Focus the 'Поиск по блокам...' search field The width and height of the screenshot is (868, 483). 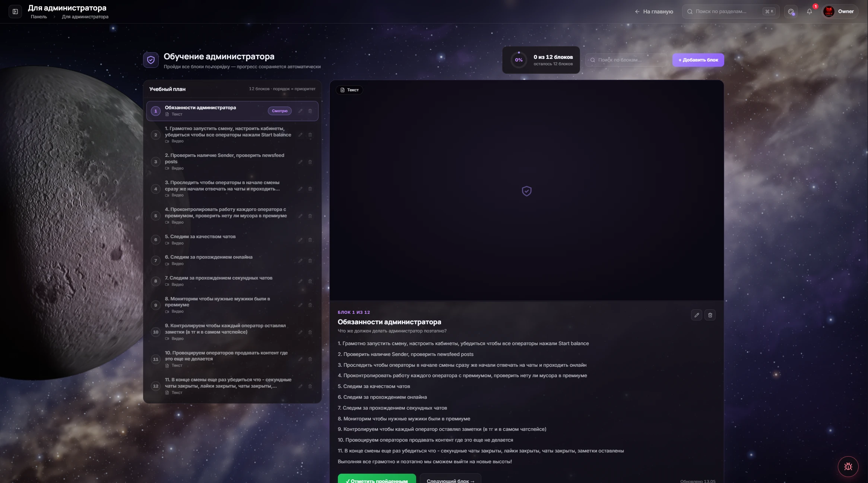coord(626,60)
